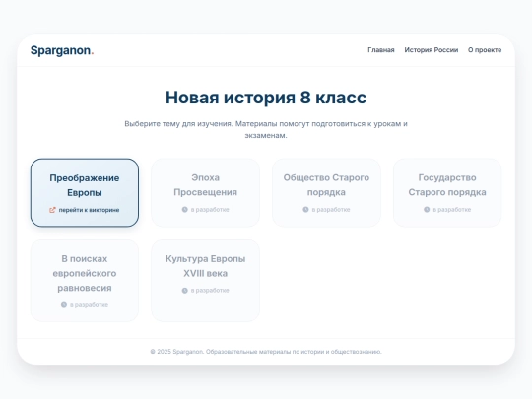Viewport: 532px width, 399px height.
Task: Open the Преображение Европы topic card
Action: (x=85, y=192)
